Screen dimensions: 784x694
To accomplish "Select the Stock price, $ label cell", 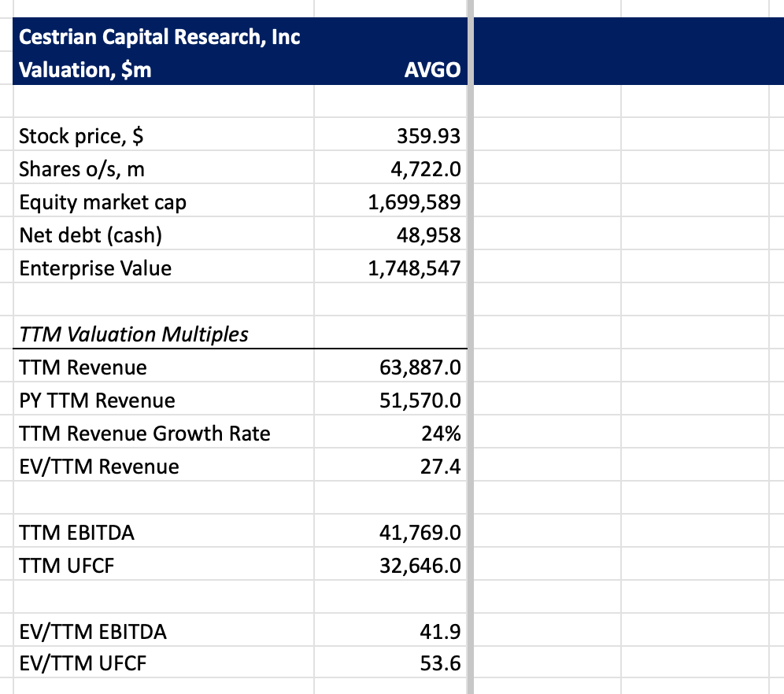I will click(82, 137).
